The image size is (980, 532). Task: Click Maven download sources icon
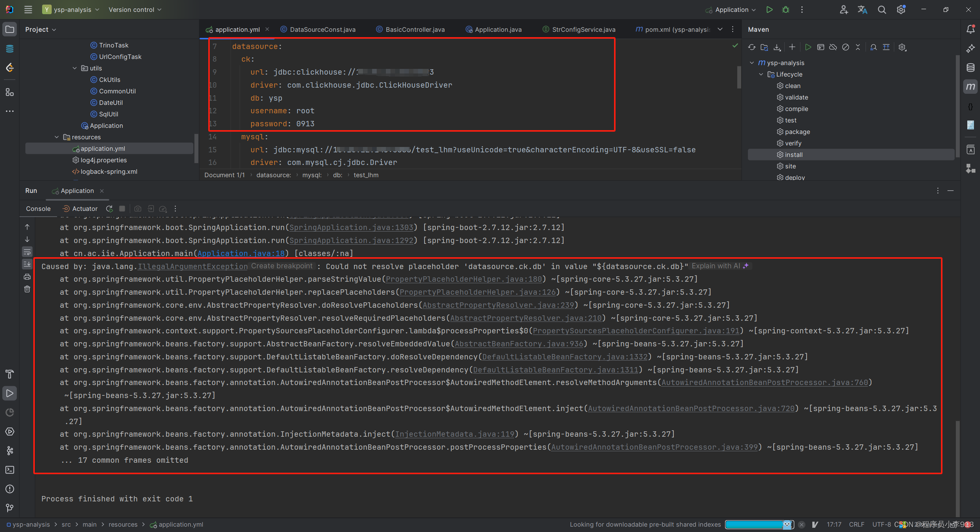tap(777, 47)
